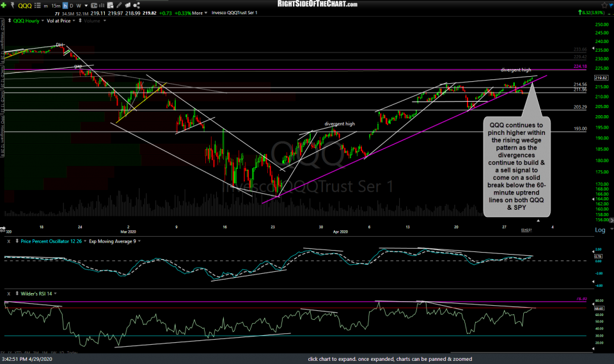614x364 pixels.
Task: Click the 'Mar 2020' date axis label
Action: point(128,232)
